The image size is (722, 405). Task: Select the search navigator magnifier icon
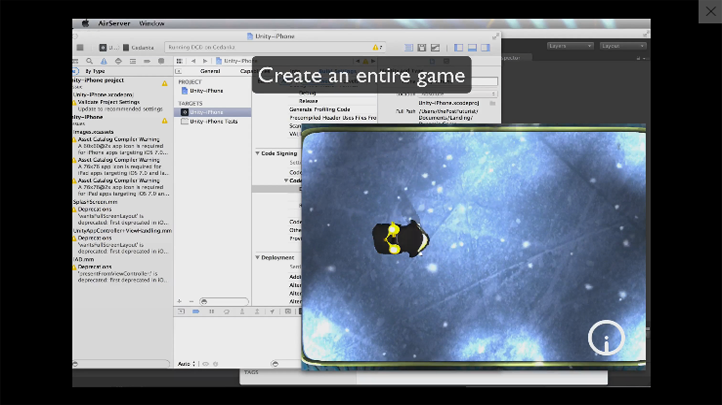point(89,61)
